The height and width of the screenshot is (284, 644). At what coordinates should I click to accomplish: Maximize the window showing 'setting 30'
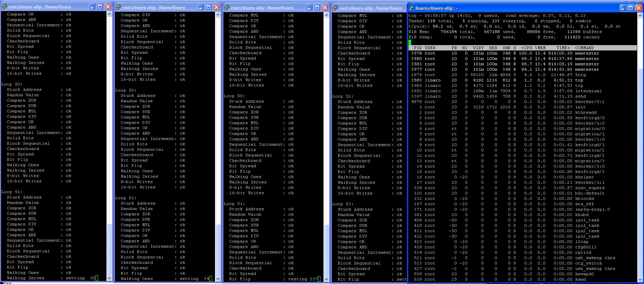[100, 7]
